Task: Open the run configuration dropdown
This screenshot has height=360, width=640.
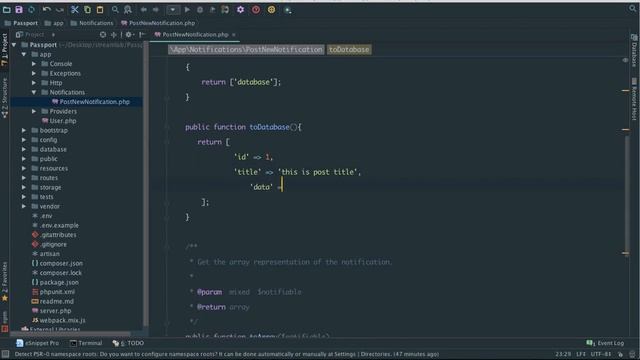Action: point(173,9)
